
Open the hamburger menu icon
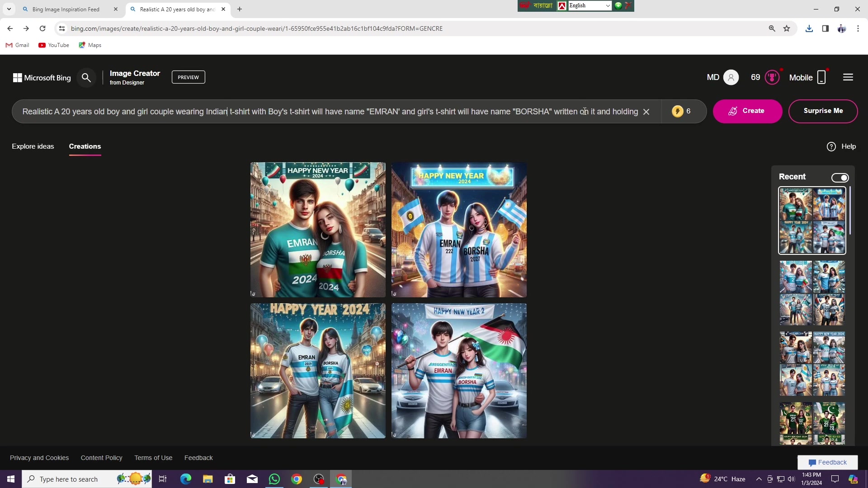pyautogui.click(x=848, y=77)
